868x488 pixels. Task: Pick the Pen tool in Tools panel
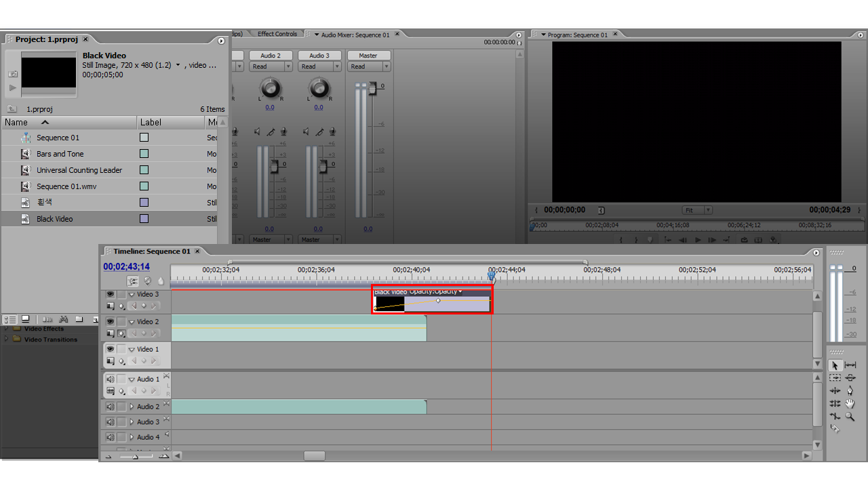[850, 391]
